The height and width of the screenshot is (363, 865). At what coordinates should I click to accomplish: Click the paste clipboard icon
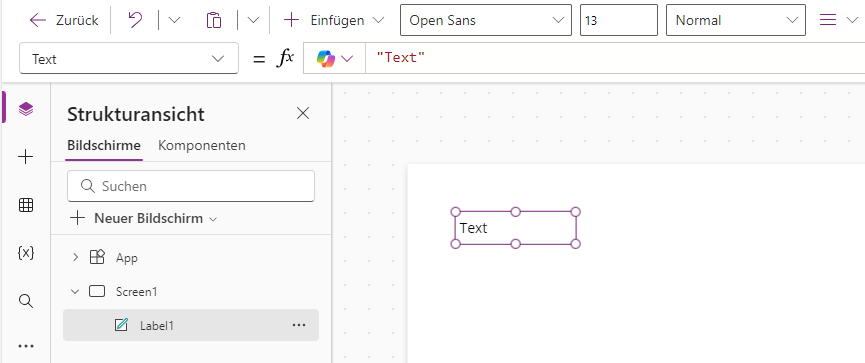click(x=214, y=20)
